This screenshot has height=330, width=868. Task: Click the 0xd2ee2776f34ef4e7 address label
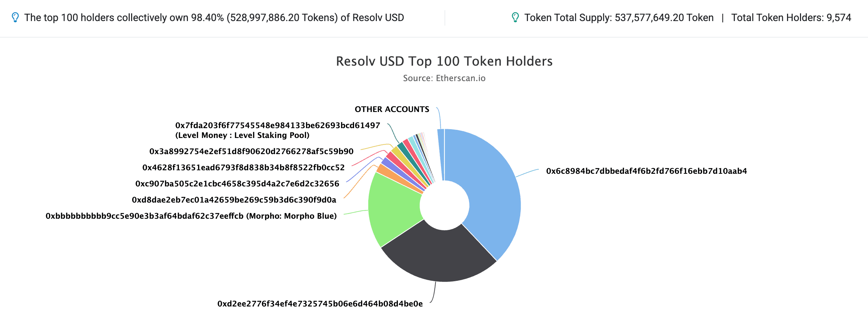(320, 304)
